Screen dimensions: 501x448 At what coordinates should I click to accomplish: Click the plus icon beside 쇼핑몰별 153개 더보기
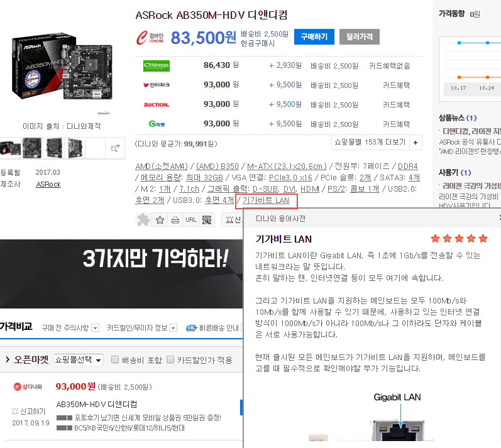(x=416, y=143)
